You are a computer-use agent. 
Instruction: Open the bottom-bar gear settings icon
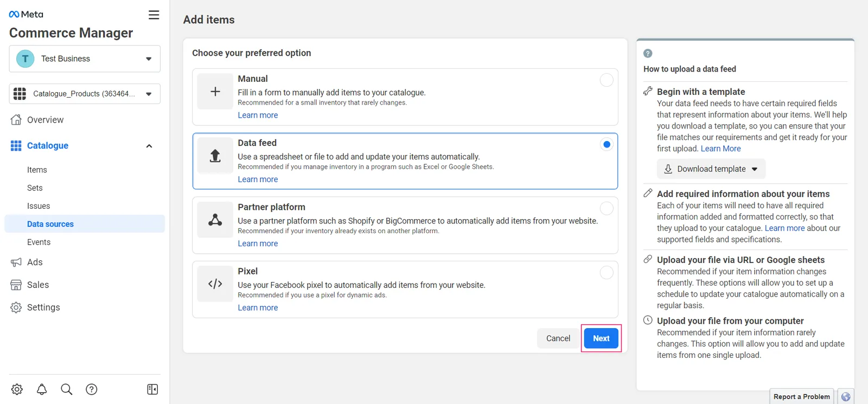[17, 389]
